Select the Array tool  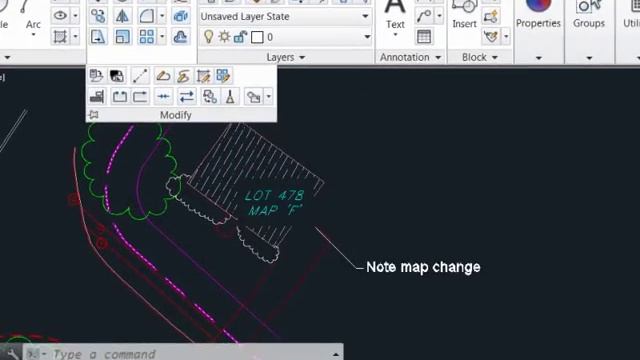coord(147,37)
